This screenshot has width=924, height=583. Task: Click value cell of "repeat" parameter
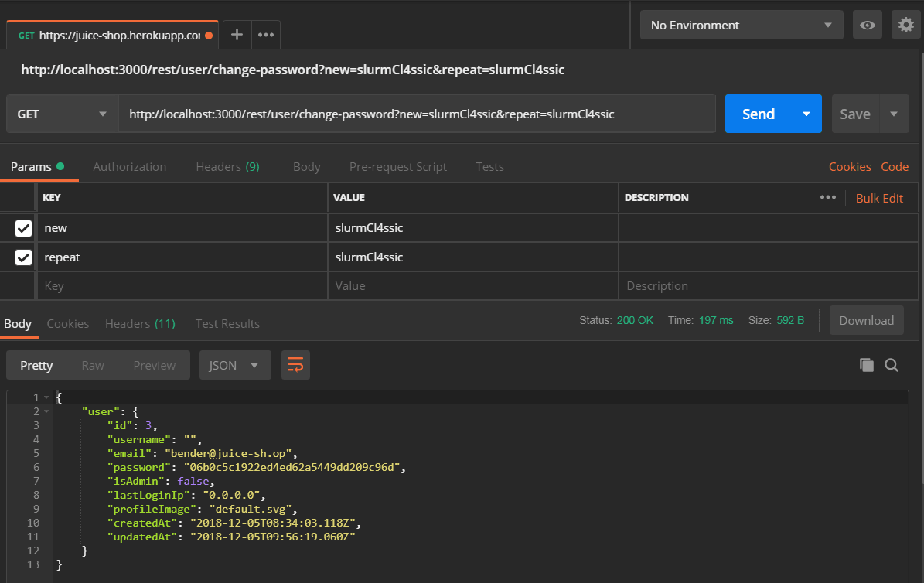click(x=473, y=257)
